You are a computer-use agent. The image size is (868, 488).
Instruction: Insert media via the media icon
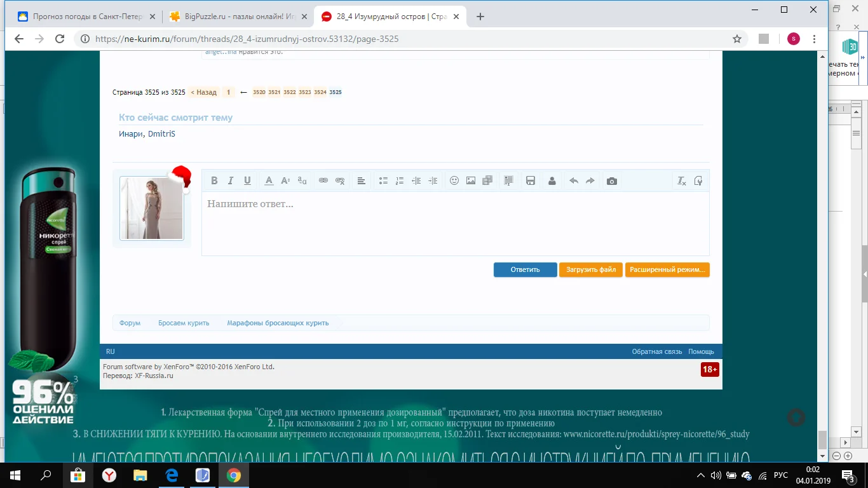click(487, 180)
